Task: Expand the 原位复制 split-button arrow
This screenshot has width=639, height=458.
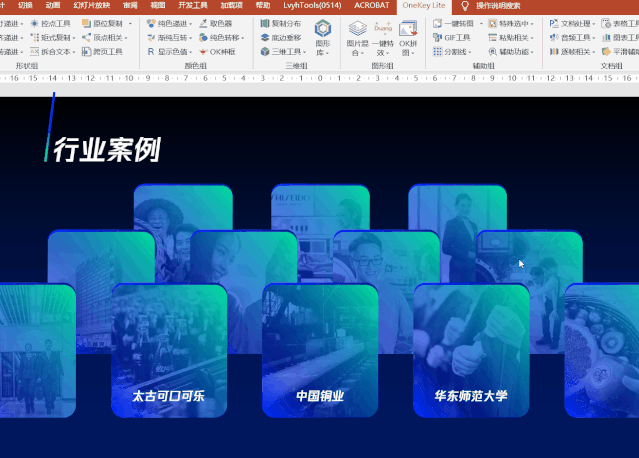Action: pyautogui.click(x=130, y=24)
